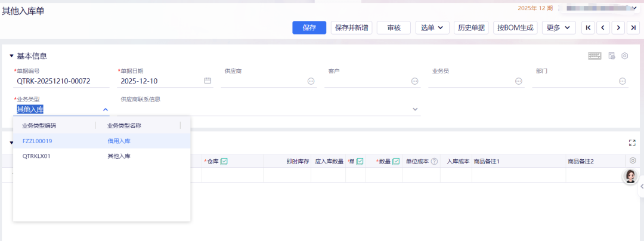Screen dimensions: 644x241
Task: Click 应入库数量 column header
Action: (x=329, y=161)
